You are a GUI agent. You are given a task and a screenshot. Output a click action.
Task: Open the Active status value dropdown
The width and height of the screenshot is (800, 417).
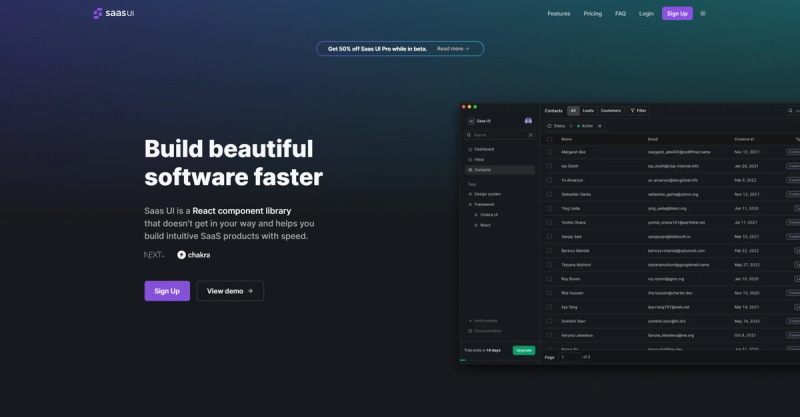[585, 126]
